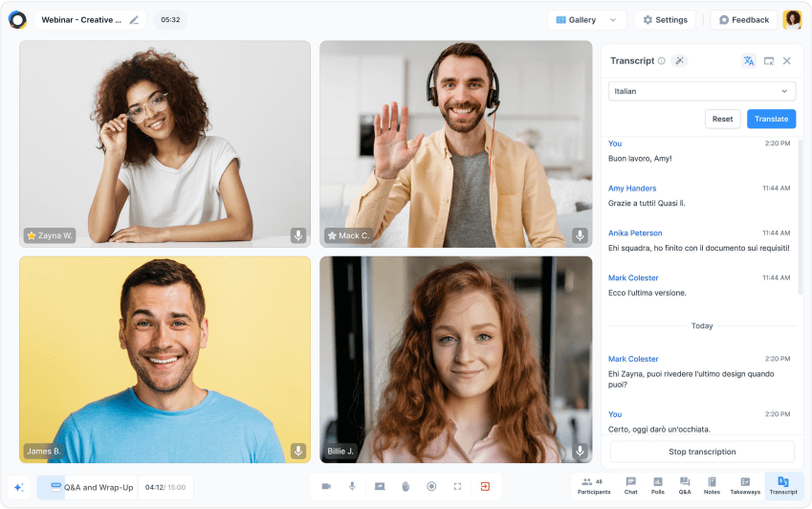Open the Feedback form
812x509 pixels.
(744, 20)
